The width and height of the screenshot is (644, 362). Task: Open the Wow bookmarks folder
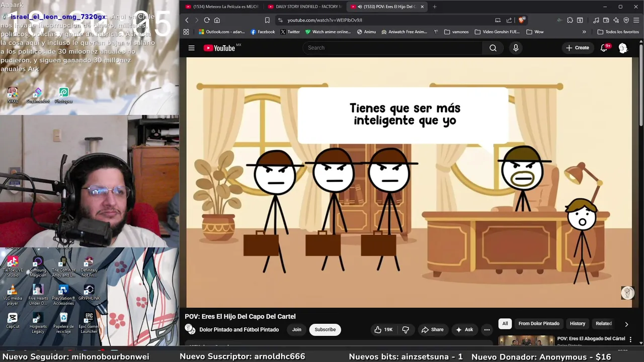coord(535,32)
